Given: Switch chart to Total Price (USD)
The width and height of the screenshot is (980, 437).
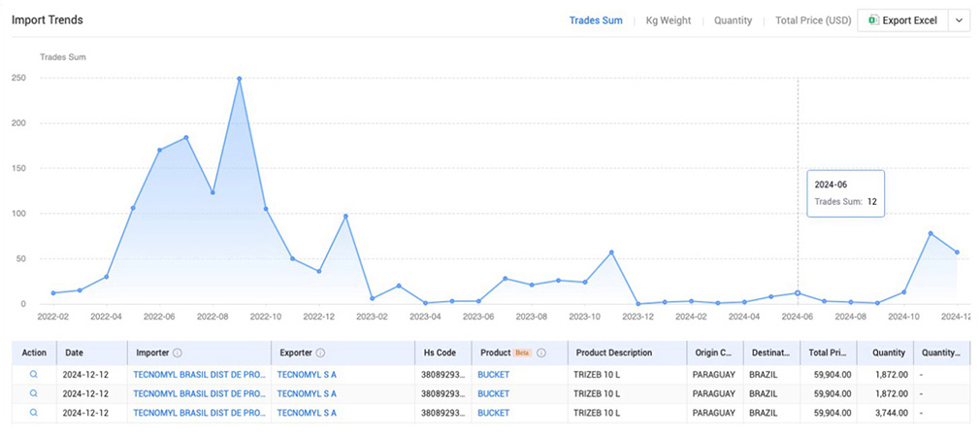Looking at the screenshot, I should tap(813, 20).
